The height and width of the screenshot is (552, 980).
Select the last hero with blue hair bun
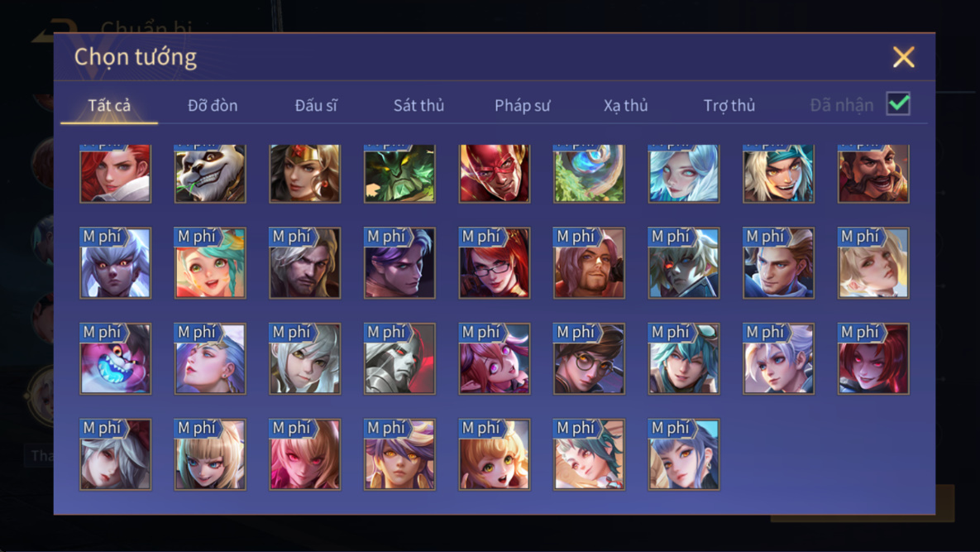tap(683, 454)
